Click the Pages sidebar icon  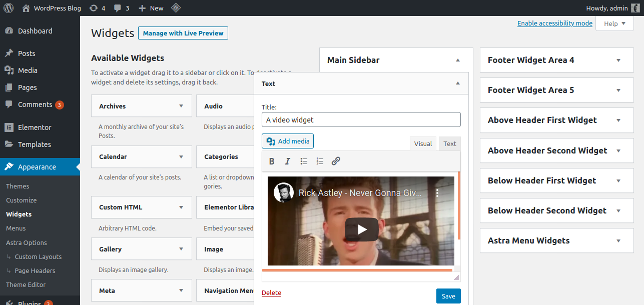tap(9, 87)
